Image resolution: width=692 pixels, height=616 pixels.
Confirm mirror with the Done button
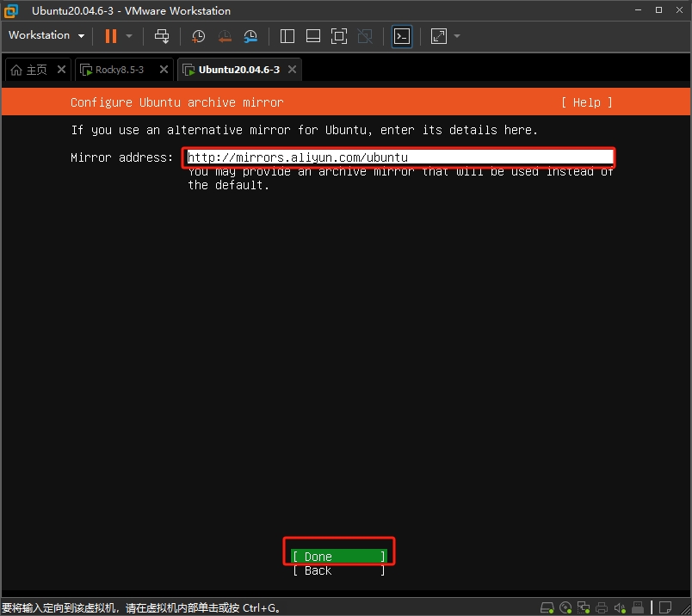(x=338, y=557)
